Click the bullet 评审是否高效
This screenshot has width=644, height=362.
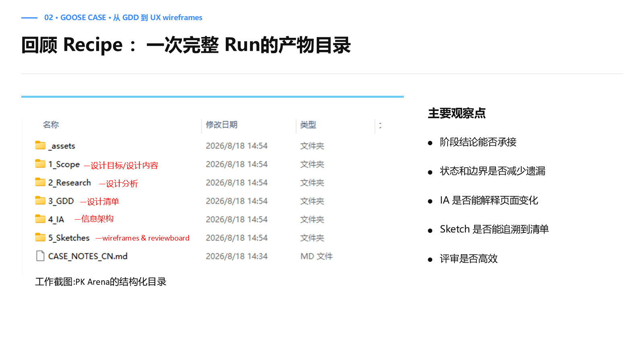point(469,259)
